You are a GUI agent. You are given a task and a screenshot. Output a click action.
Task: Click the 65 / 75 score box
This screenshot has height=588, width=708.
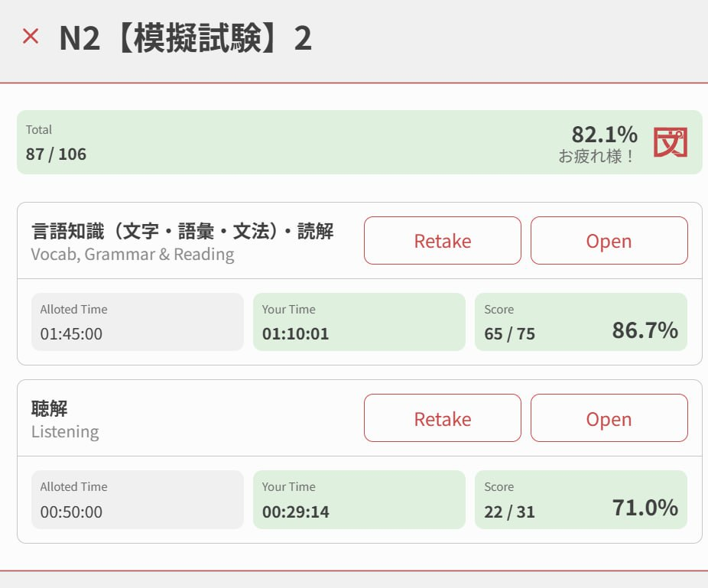581,322
